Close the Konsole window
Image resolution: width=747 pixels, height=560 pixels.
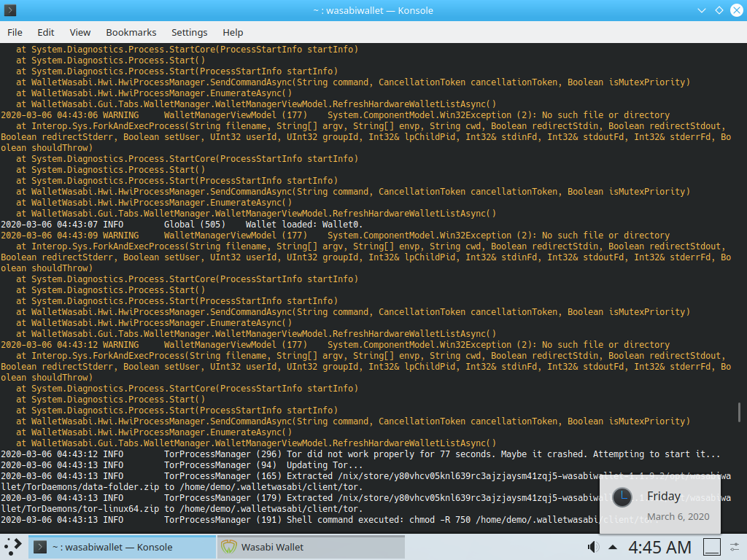737,10
